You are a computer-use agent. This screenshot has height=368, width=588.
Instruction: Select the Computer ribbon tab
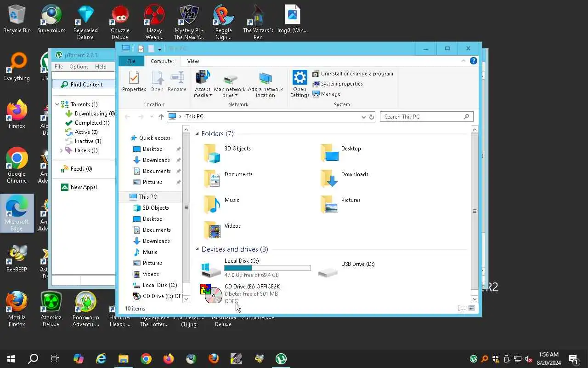163,61
